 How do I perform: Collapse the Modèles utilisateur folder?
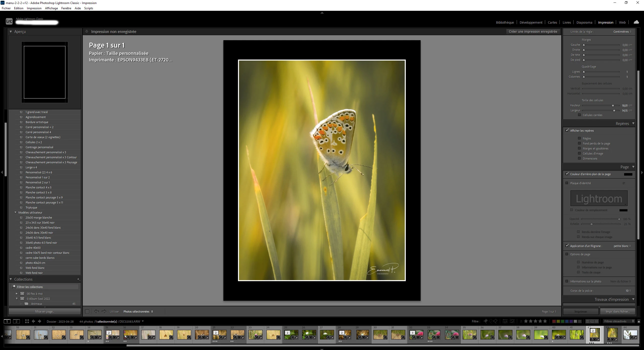pos(16,213)
